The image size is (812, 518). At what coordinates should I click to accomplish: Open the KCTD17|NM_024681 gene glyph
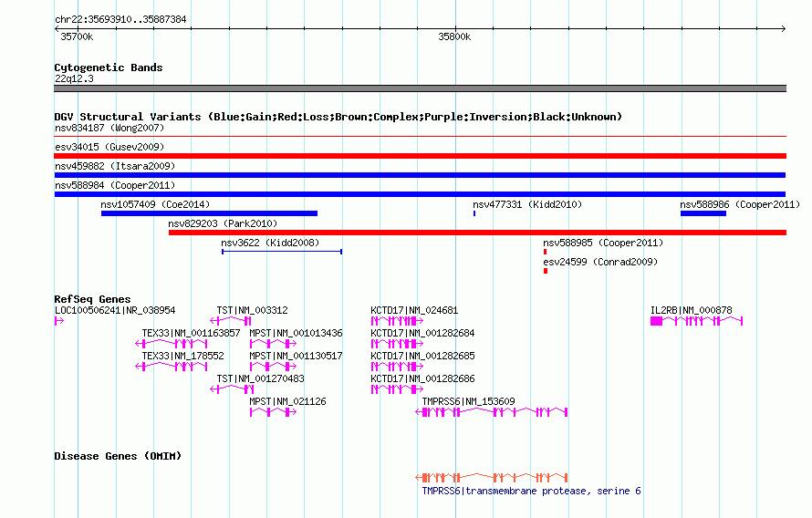click(397, 321)
